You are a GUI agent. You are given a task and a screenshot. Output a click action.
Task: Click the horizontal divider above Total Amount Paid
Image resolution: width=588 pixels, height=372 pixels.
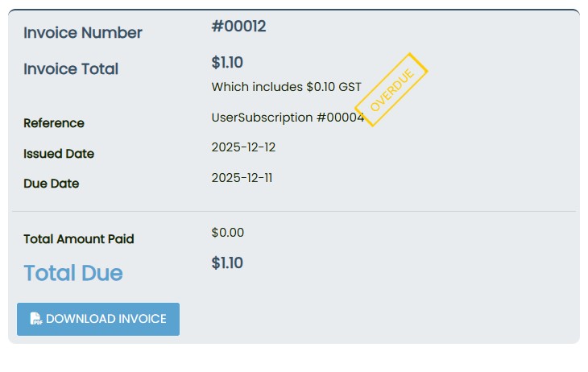tap(294, 211)
